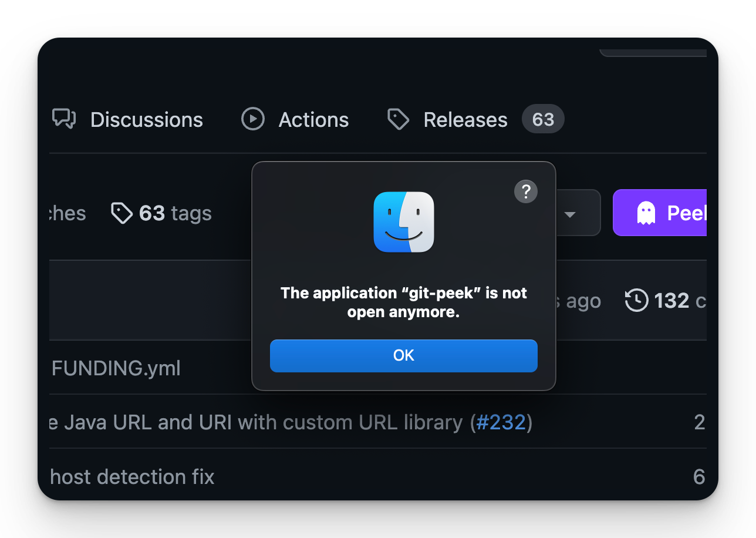Screen dimensions: 756x538
Task: Click the Releases tag icon
Action: pos(399,119)
